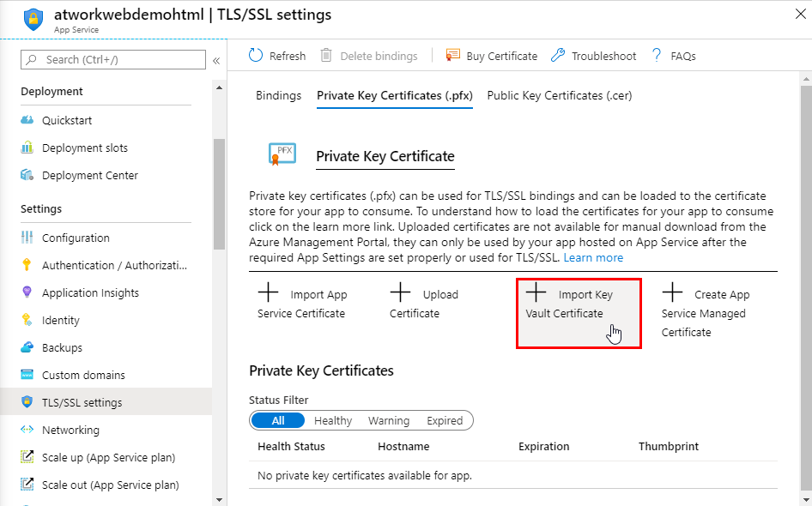Switch to Public Key Certificates (.cer) tab
This screenshot has height=506, width=812.
[559, 96]
